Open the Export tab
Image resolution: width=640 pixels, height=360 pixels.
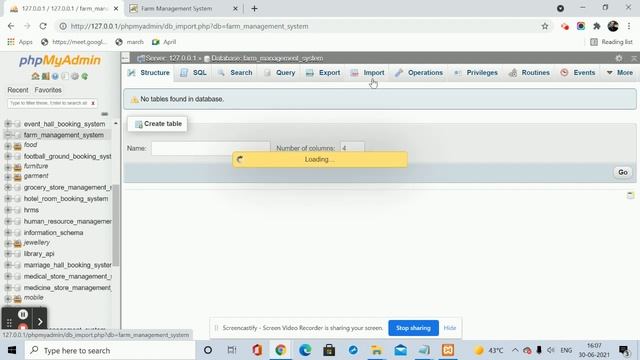pyautogui.click(x=323, y=73)
